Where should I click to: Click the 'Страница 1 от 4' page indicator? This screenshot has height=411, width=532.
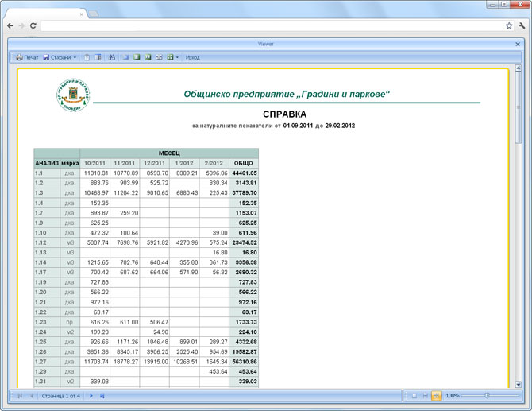click(x=61, y=396)
